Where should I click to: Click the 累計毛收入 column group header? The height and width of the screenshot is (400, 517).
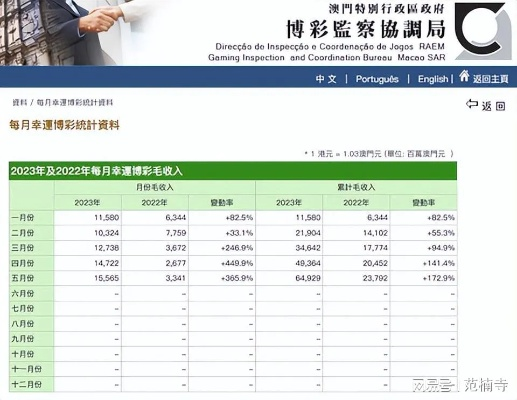coord(356,187)
